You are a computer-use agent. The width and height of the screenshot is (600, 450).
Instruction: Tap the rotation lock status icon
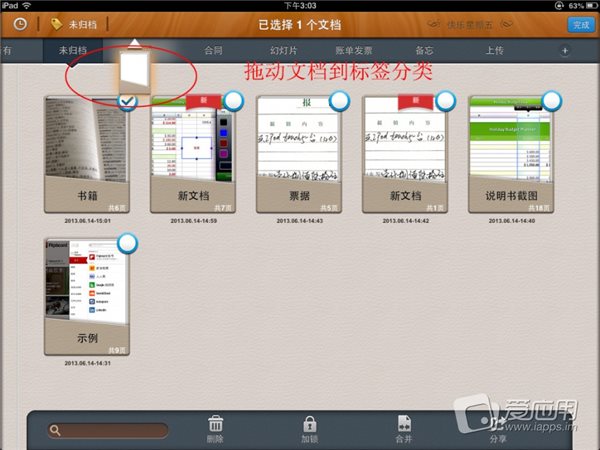click(x=559, y=6)
